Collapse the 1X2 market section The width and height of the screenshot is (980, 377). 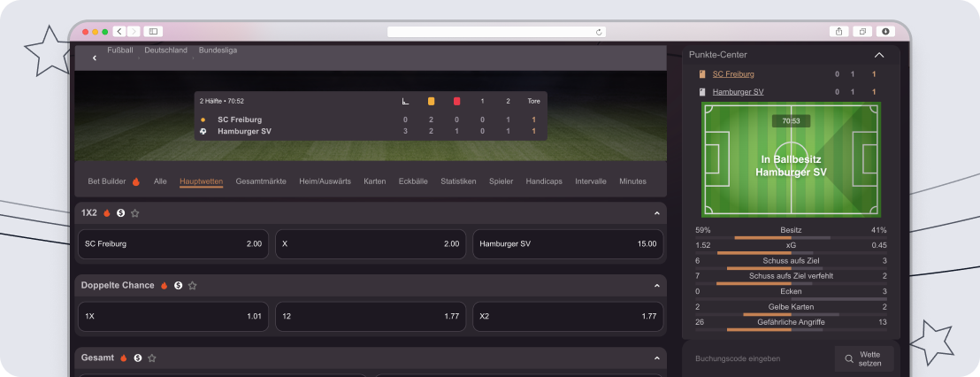pyautogui.click(x=657, y=213)
